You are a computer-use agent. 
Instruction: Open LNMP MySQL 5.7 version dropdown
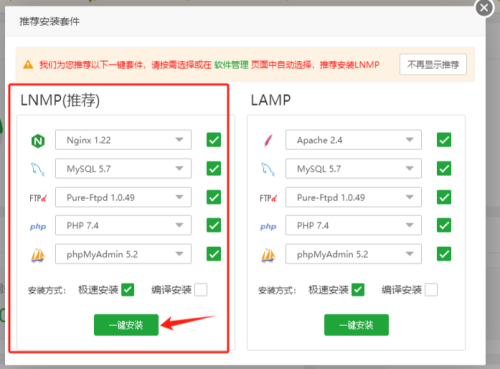click(123, 168)
